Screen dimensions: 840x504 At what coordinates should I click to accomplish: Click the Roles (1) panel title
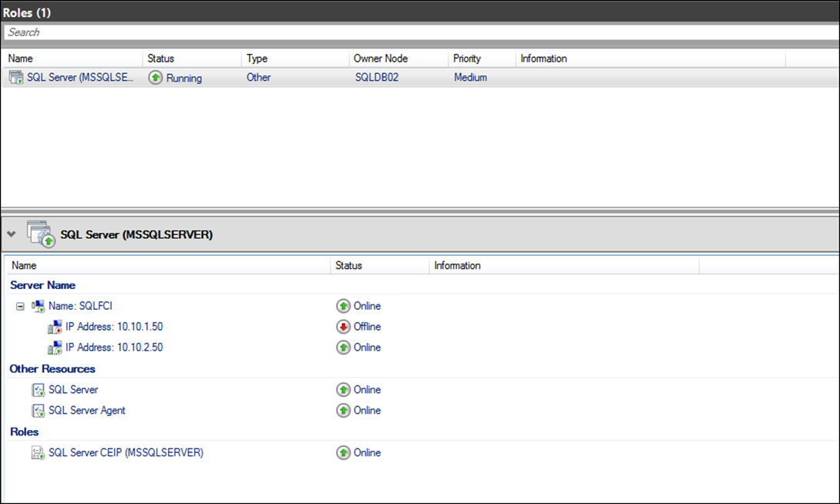pyautogui.click(x=27, y=12)
